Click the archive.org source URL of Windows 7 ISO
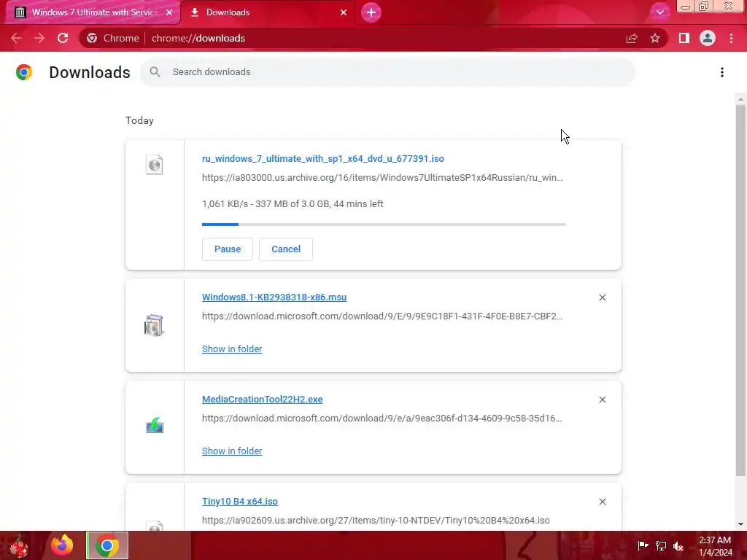Viewport: 747px width, 560px height. (382, 178)
